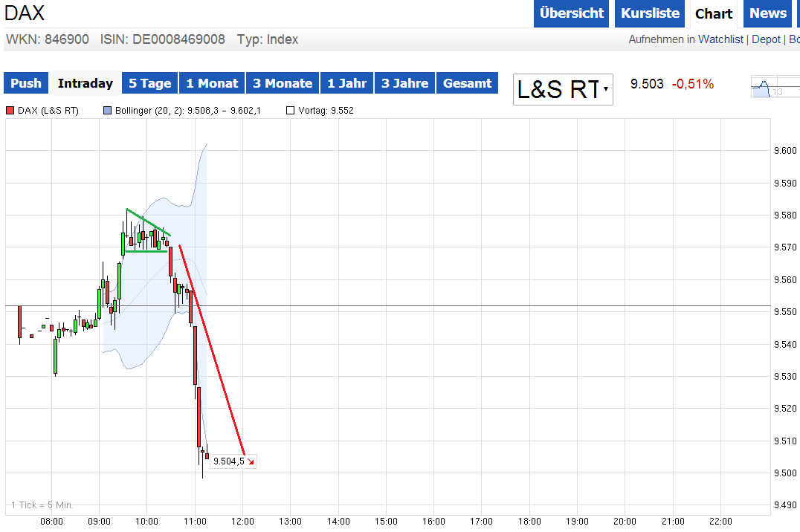Enable the Vortag 9.552 checkbox
Screen dimensions: 800x532
click(x=290, y=110)
